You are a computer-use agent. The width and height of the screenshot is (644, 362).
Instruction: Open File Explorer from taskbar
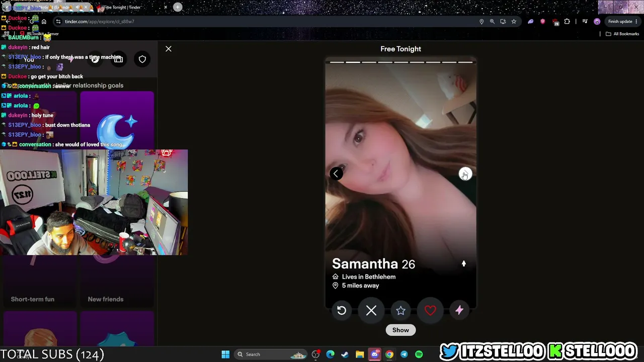[x=360, y=354]
